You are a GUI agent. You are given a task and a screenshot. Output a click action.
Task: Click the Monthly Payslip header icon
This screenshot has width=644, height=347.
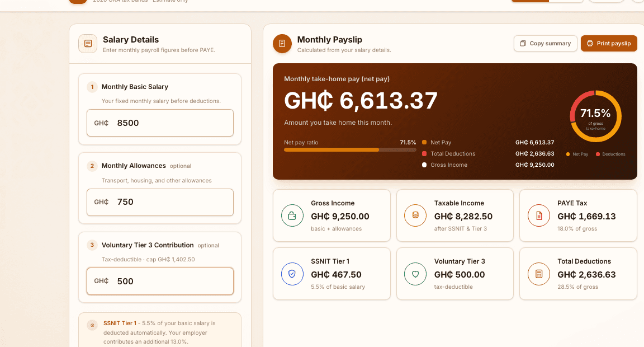pos(282,44)
